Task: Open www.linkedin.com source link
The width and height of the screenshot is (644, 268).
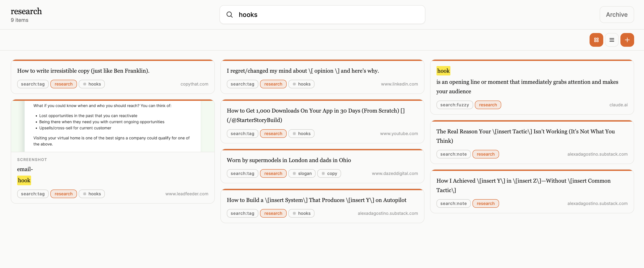Action: tap(399, 84)
